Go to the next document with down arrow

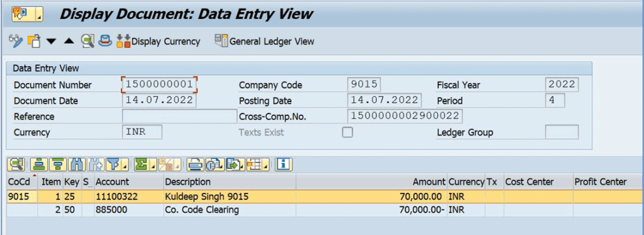point(51,41)
